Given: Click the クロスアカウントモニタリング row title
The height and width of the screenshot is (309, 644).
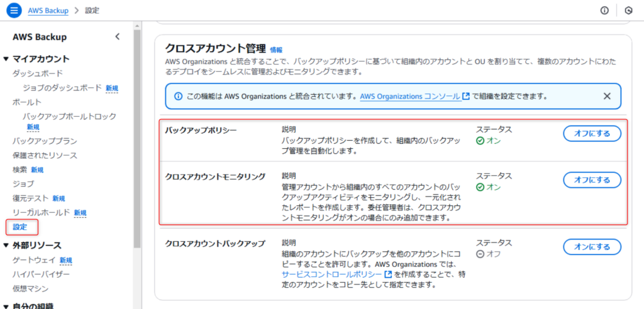Looking at the screenshot, I should [x=215, y=176].
